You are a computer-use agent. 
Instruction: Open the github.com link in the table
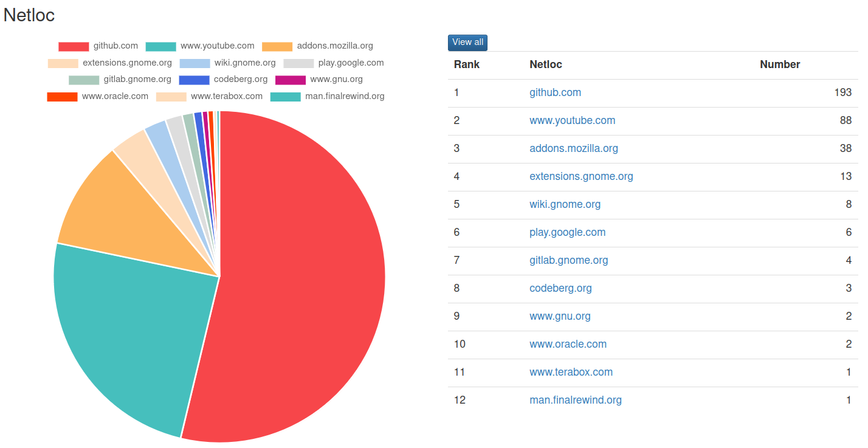coord(555,92)
